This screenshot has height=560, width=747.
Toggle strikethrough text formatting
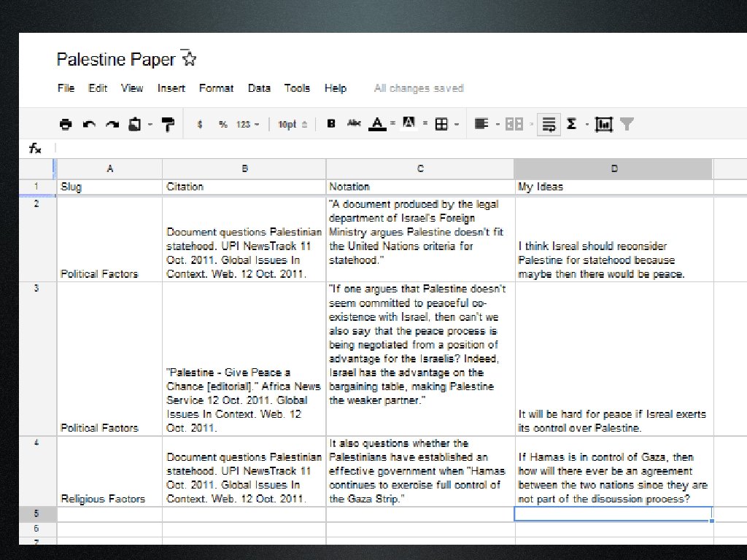354,124
